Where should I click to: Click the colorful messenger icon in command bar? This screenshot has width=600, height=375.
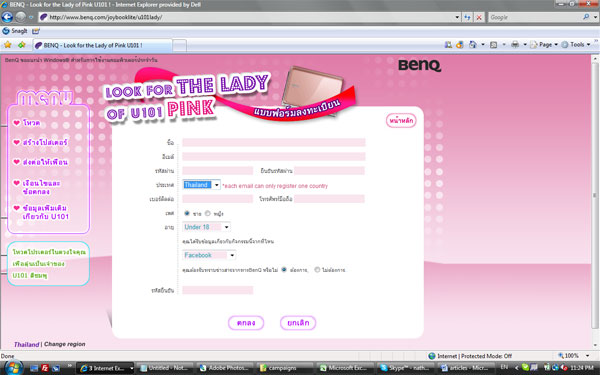pyautogui.click(x=460, y=45)
